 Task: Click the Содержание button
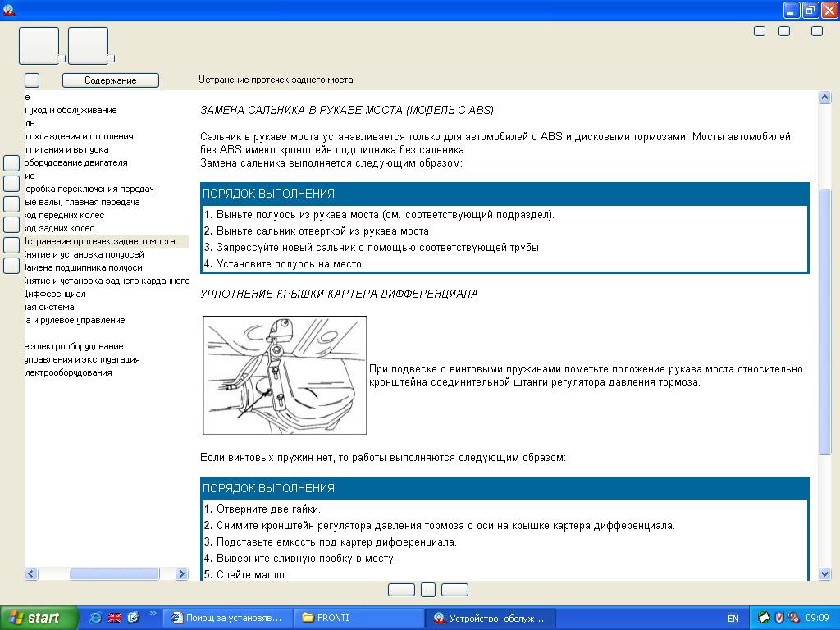(111, 80)
